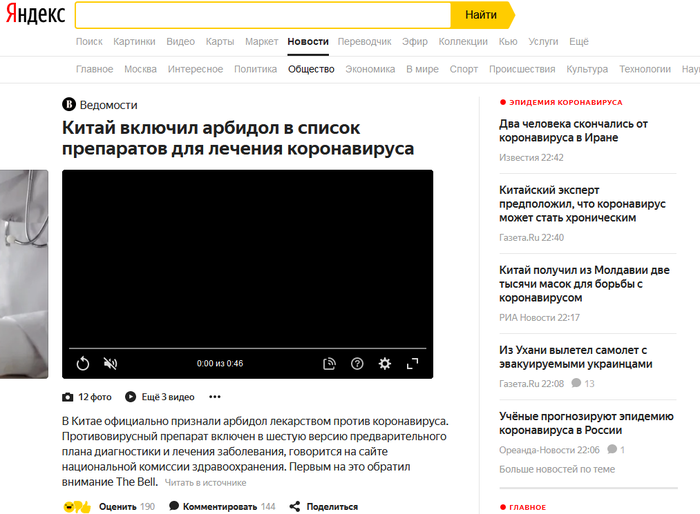Toggle fullscreen video mode
This screenshot has width=700, height=514.
tap(412, 364)
